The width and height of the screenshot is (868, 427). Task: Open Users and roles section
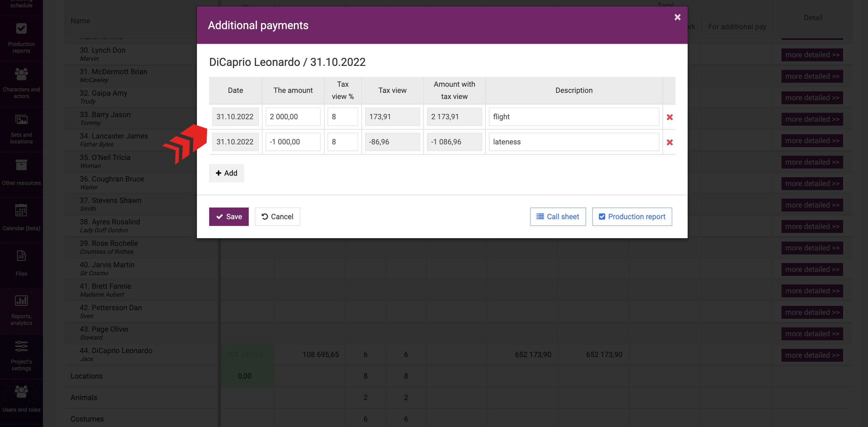(x=21, y=401)
